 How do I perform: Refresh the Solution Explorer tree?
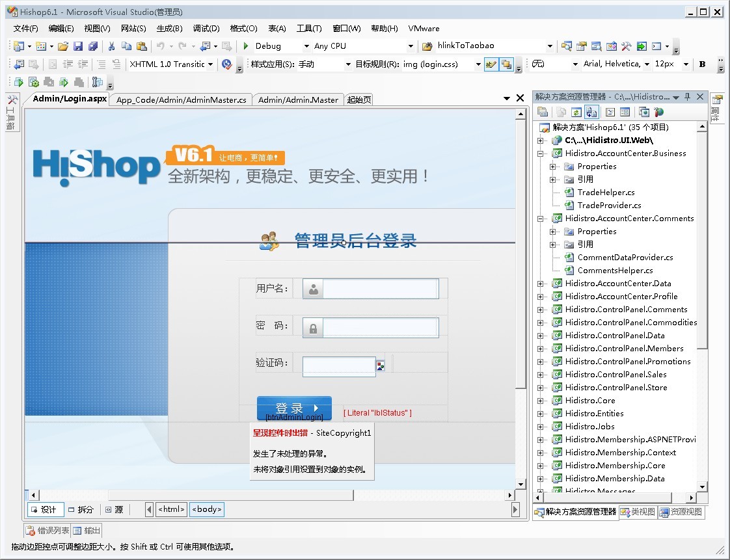click(576, 112)
